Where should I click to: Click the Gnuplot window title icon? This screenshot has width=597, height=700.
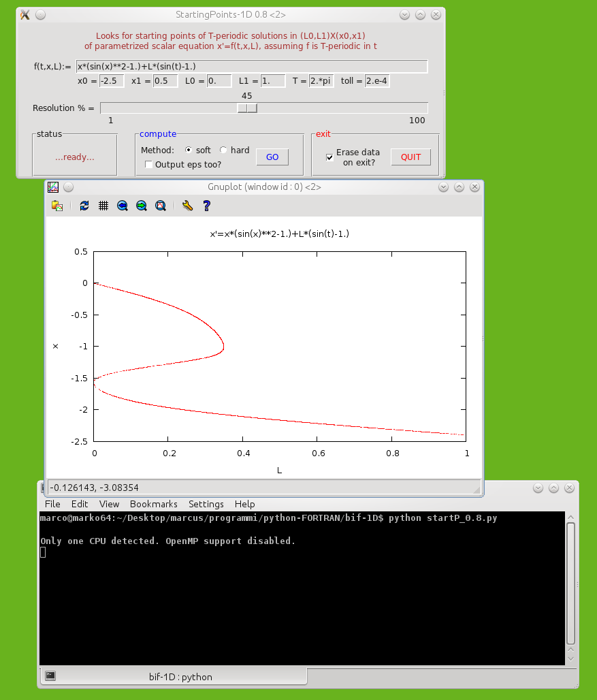point(53,187)
